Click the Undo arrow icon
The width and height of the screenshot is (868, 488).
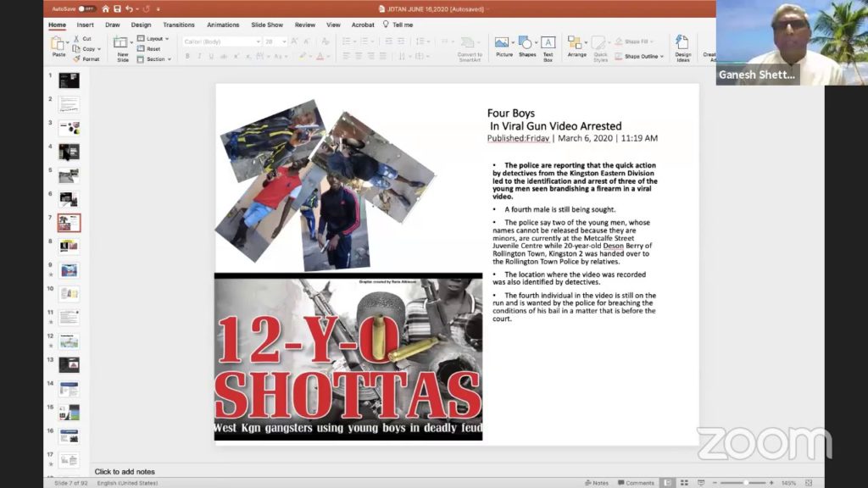(130, 8)
